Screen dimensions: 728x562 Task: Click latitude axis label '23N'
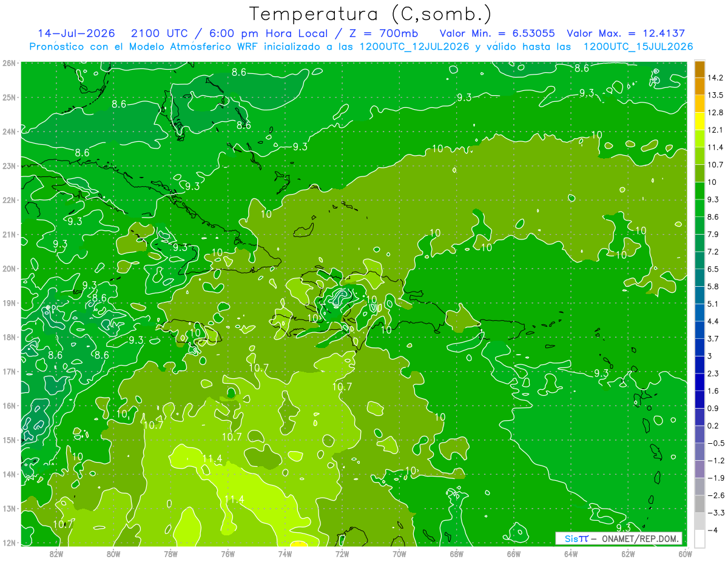point(8,166)
